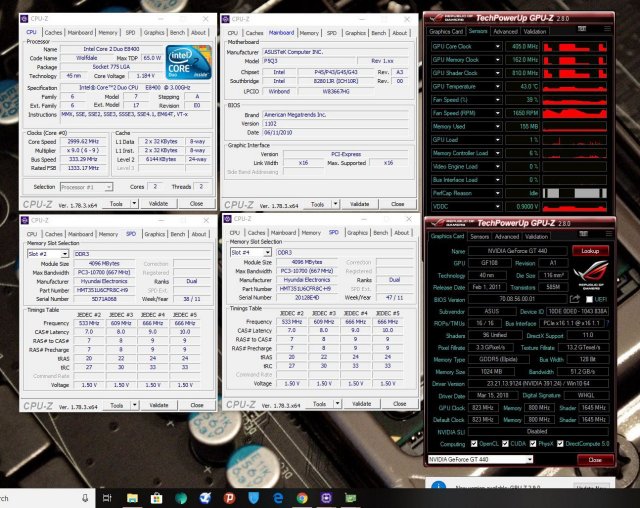Screen dimensions: 640x508
Task: Open the GPU Core Clock sensor dropdown
Action: pos(498,47)
